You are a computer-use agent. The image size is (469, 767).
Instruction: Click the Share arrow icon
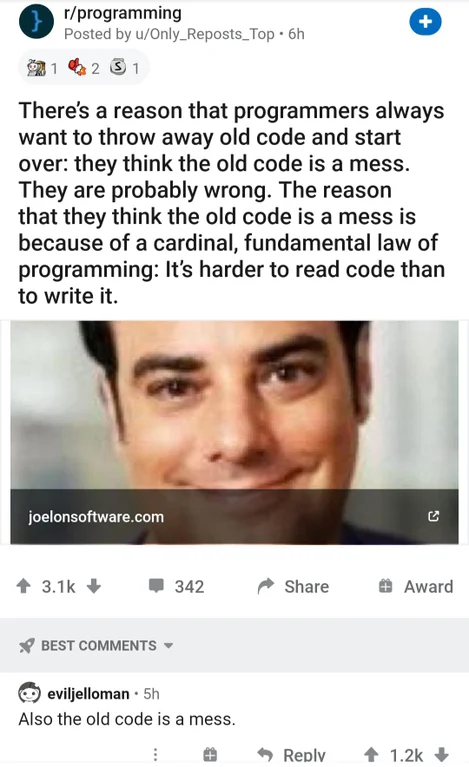(266, 586)
